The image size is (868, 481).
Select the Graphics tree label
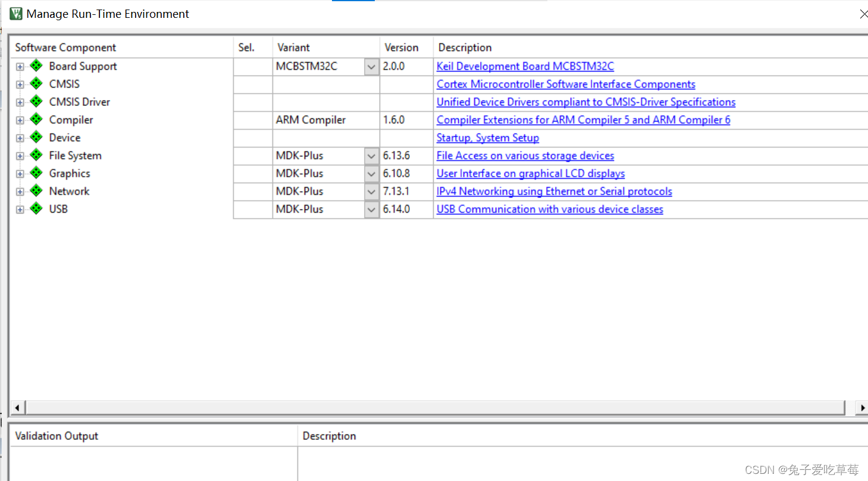[x=70, y=173]
